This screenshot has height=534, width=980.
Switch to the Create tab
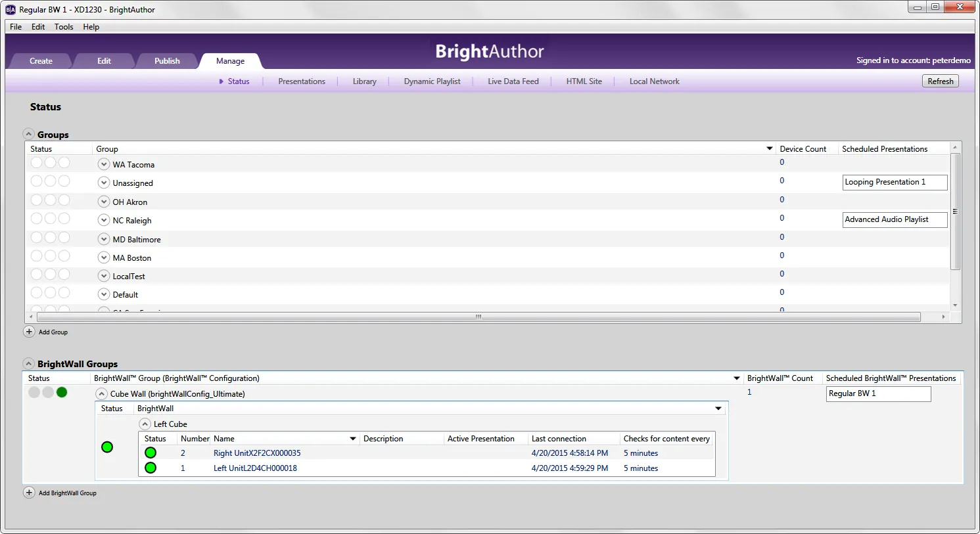tap(41, 61)
